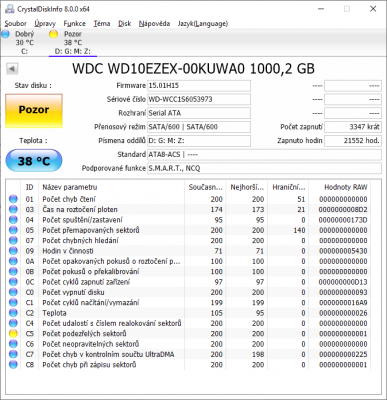Click the Firmware value field
Viewport: 387px width, 400px height.
pyautogui.click(x=199, y=86)
